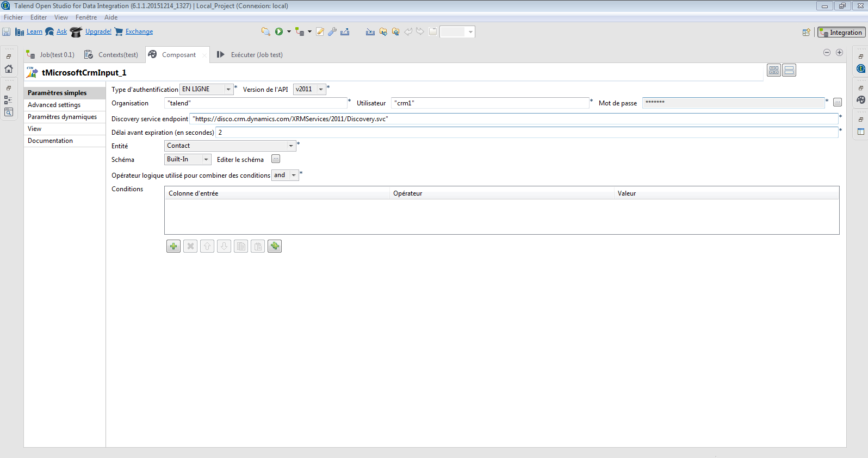Screen dimensions: 868x458
Task: Click the redo arrow toolbar icon
Action: 420,32
